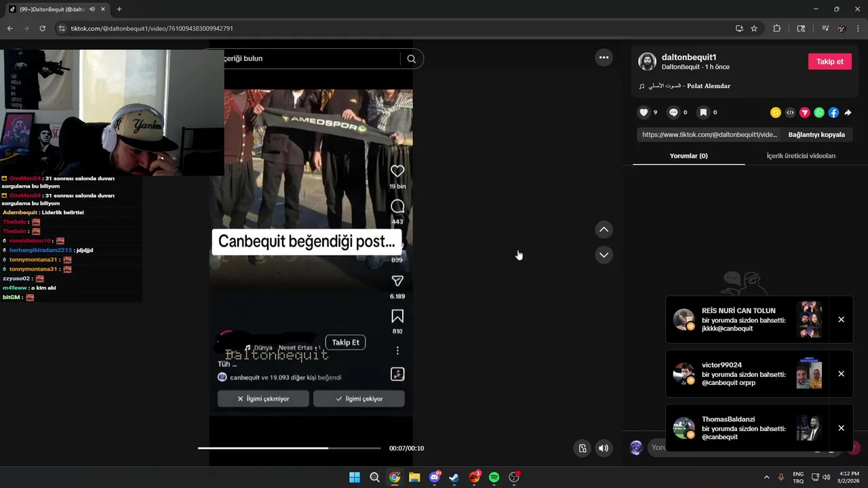Open system volume from tray
This screenshot has height=488, width=868.
827,477
